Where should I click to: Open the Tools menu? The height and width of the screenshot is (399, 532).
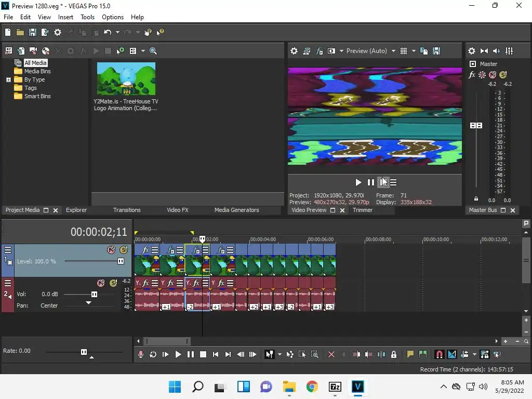(87, 17)
